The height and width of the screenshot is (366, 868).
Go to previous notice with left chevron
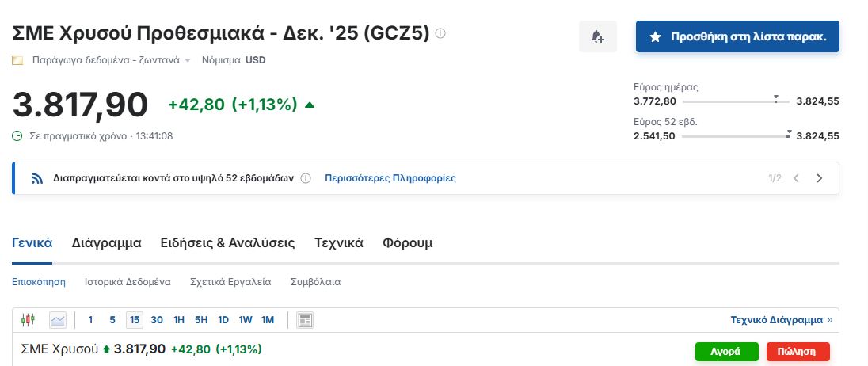coord(796,178)
